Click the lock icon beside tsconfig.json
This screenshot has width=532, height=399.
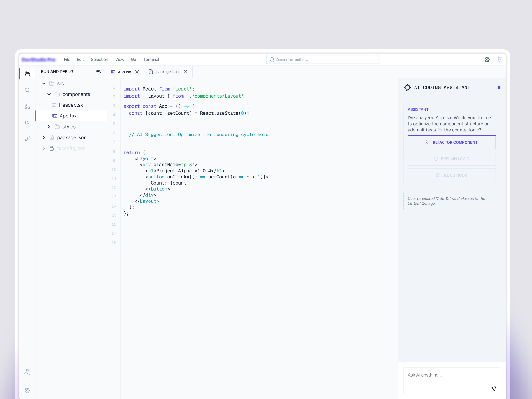click(x=52, y=148)
